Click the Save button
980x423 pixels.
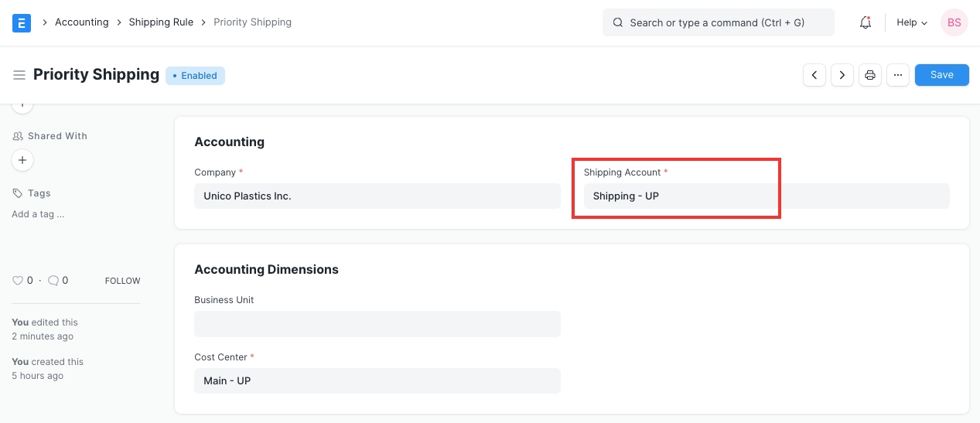[941, 75]
